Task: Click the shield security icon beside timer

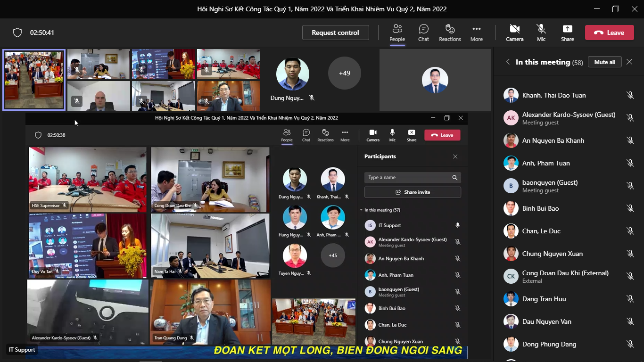Action: tap(17, 33)
